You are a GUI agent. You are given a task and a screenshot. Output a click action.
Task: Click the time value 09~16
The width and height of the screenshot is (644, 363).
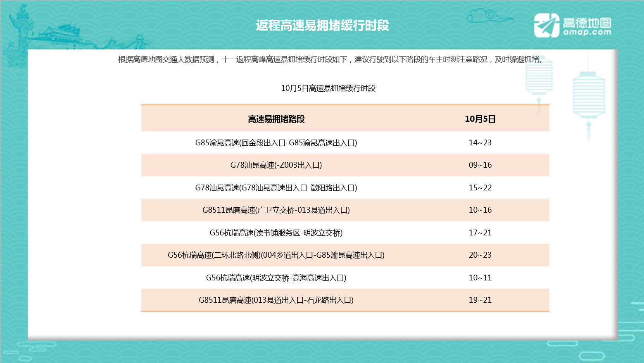[x=480, y=165]
